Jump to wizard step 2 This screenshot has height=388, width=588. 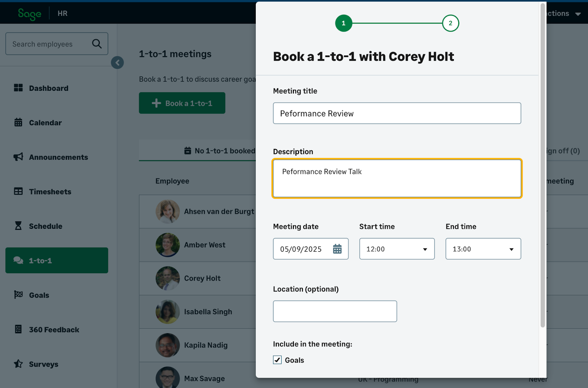tap(451, 23)
